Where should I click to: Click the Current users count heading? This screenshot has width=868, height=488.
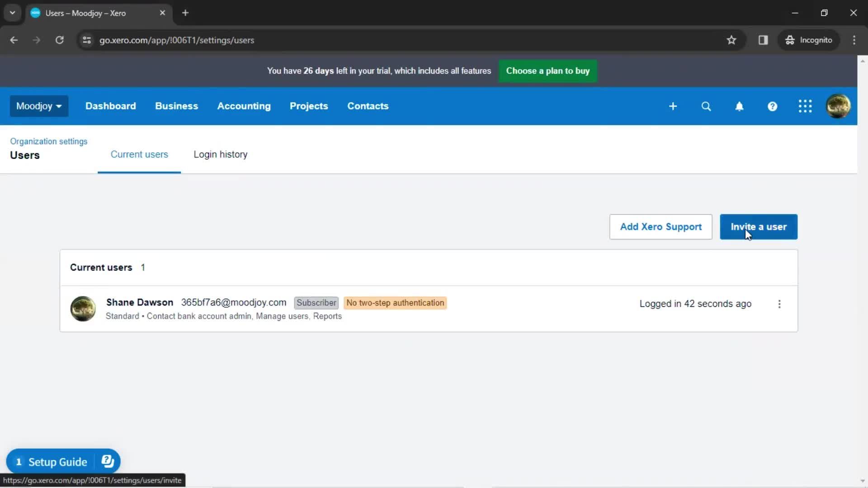[108, 267]
